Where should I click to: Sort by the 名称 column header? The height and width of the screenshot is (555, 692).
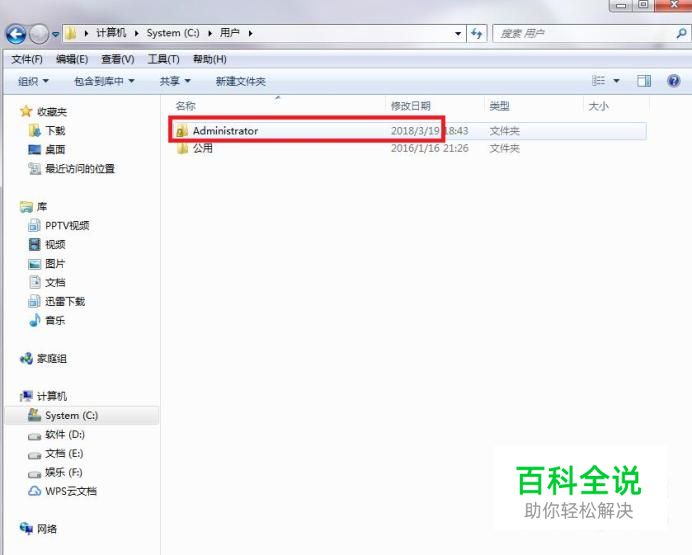(185, 106)
